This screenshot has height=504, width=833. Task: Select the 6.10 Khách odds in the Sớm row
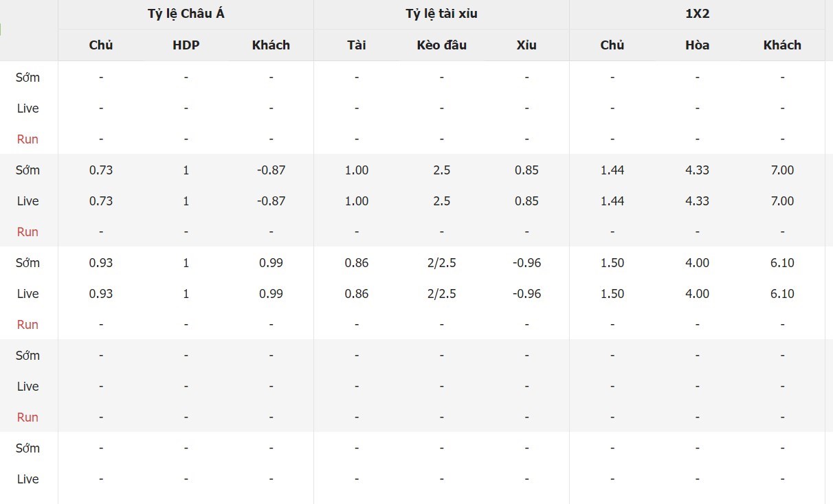click(x=782, y=263)
